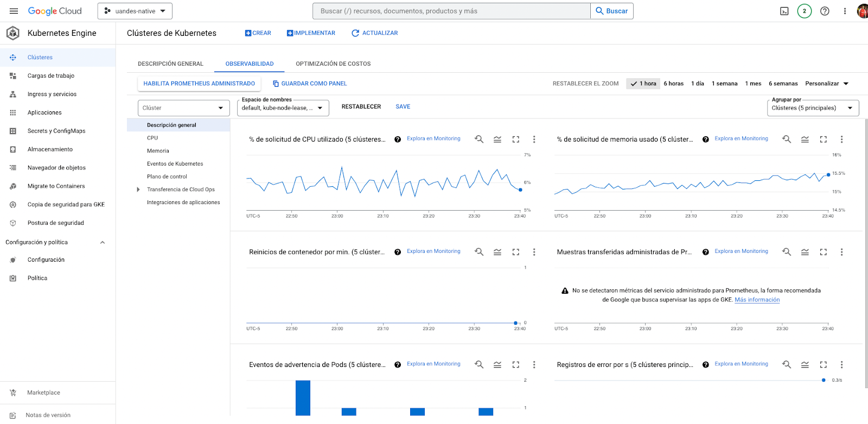Select the 1 día time range
This screenshot has width=868, height=424.
pyautogui.click(x=698, y=84)
